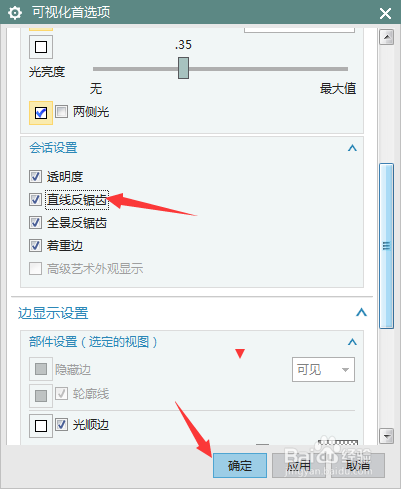Uncheck the 透明度 checkbox
This screenshot has width=401, height=489.
pos(35,177)
